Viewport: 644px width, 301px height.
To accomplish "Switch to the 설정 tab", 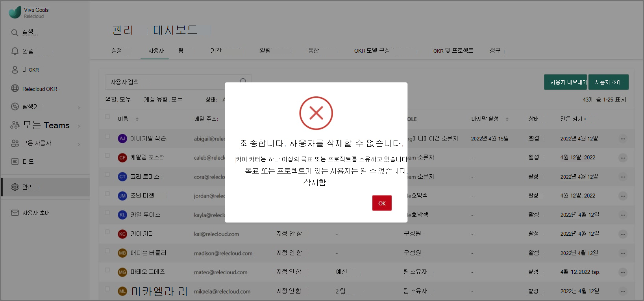I will point(117,50).
